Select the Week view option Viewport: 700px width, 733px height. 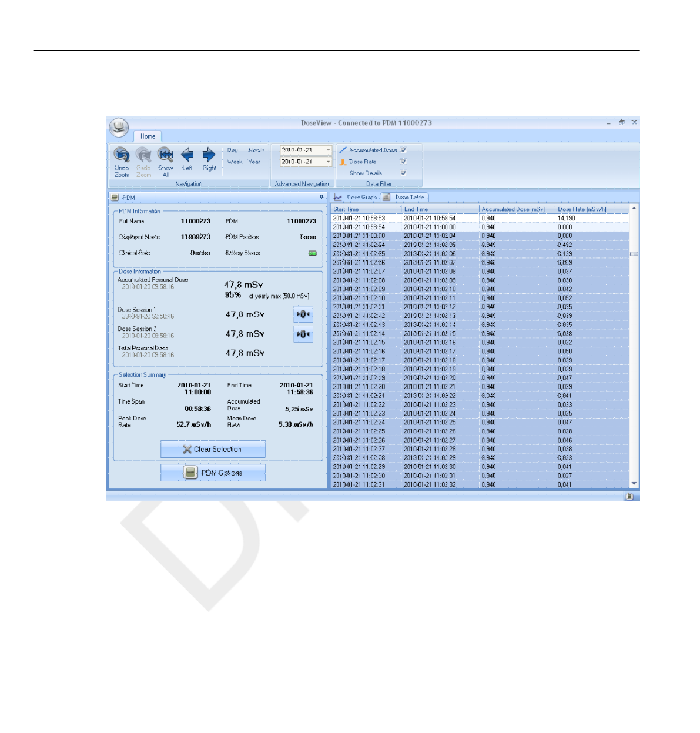click(x=235, y=162)
